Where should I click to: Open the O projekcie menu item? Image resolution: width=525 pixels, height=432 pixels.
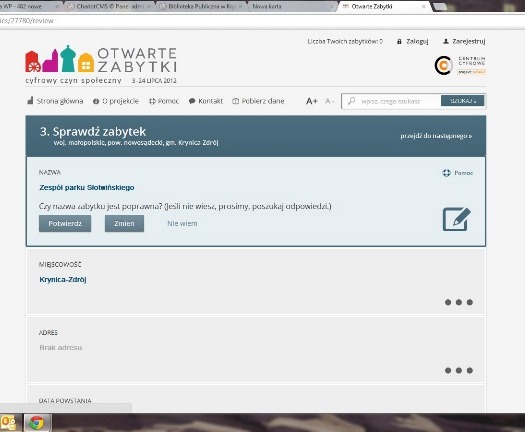[x=116, y=101]
